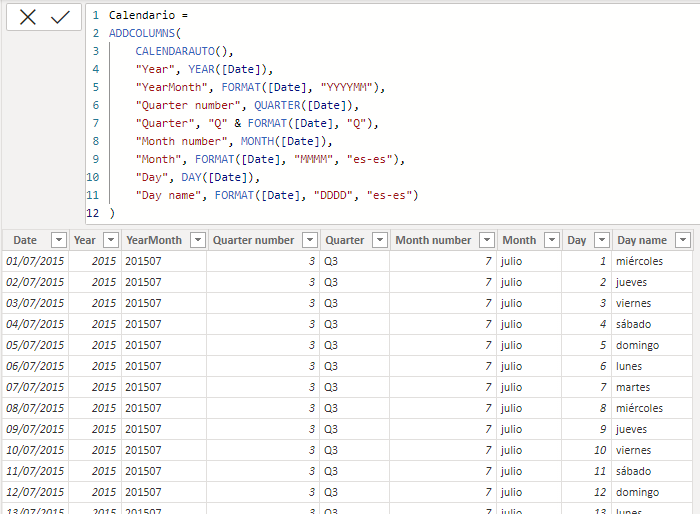
Task: Expand the Month number filter arrow
Action: point(486,240)
